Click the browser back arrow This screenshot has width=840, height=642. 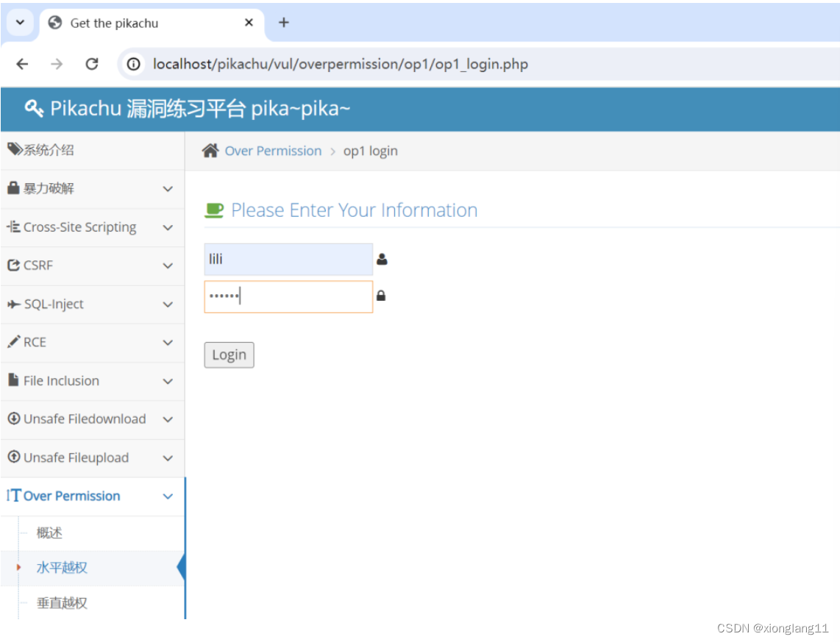(x=22, y=64)
